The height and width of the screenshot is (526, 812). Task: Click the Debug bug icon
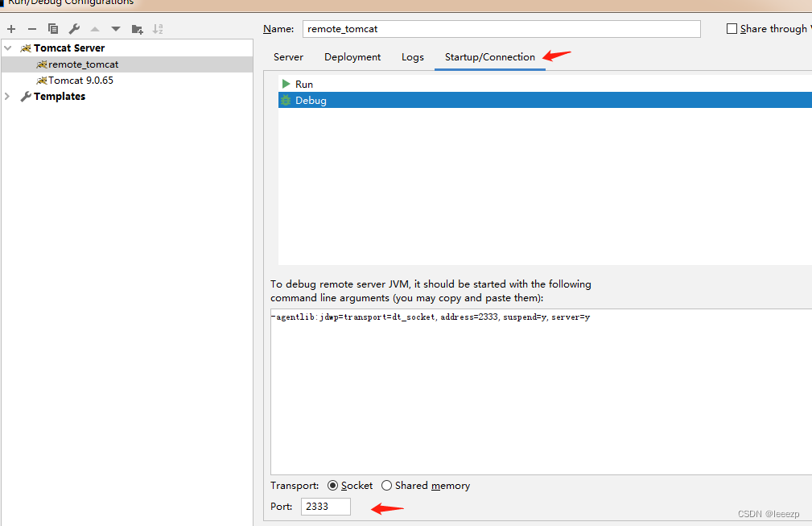[286, 101]
